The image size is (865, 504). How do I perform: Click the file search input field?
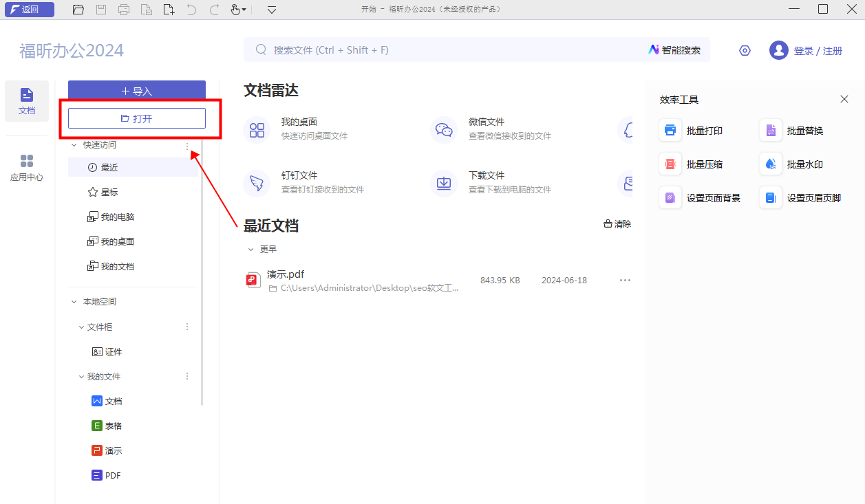(x=413, y=50)
